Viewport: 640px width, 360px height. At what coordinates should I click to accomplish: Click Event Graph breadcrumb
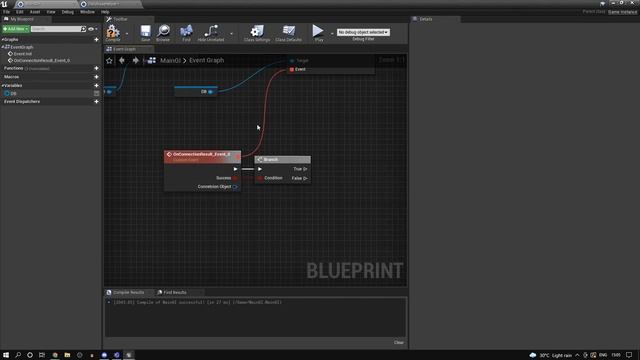coord(207,60)
